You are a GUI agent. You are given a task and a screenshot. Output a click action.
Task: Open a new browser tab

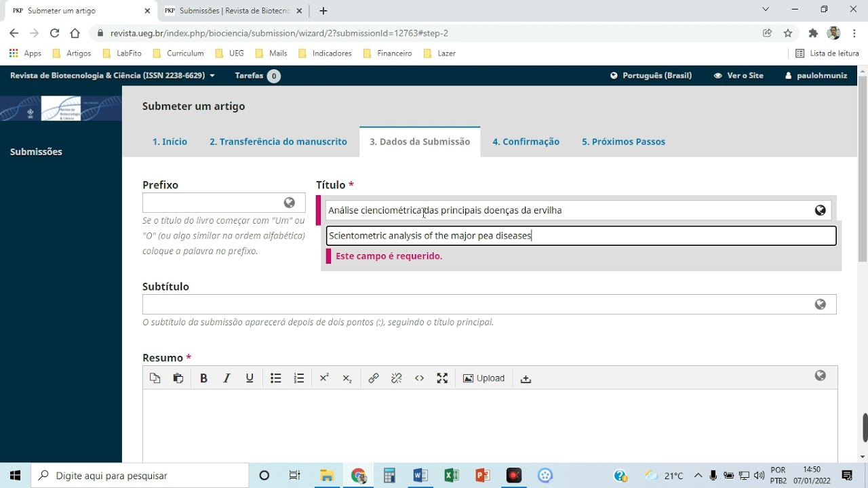(x=323, y=11)
